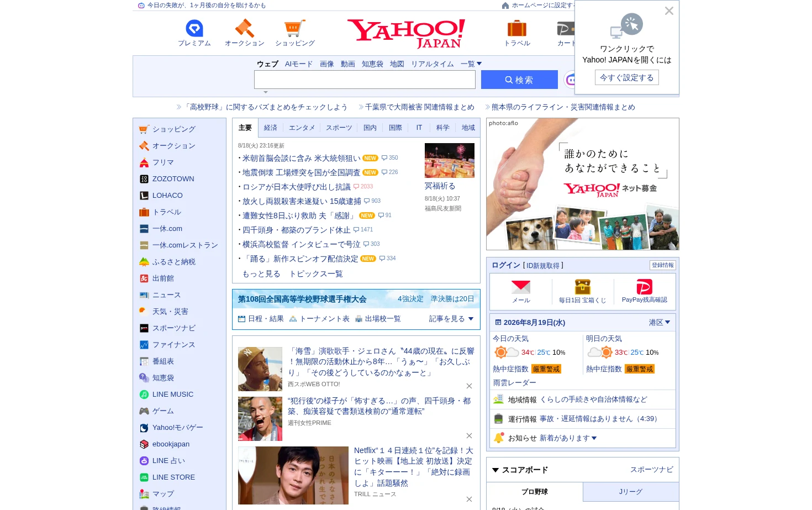
Task: Open headline ロシアが日本大使呼び出し抗議
Action: (x=297, y=187)
